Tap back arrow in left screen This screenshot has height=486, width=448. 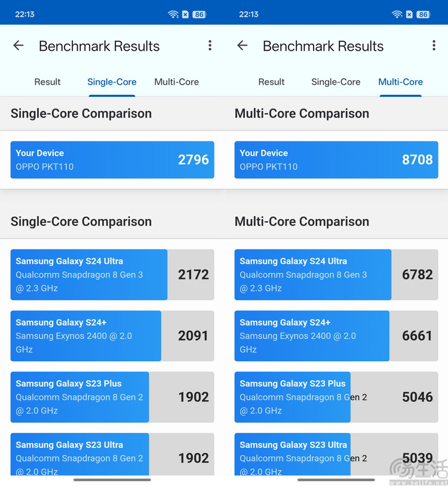(x=19, y=46)
